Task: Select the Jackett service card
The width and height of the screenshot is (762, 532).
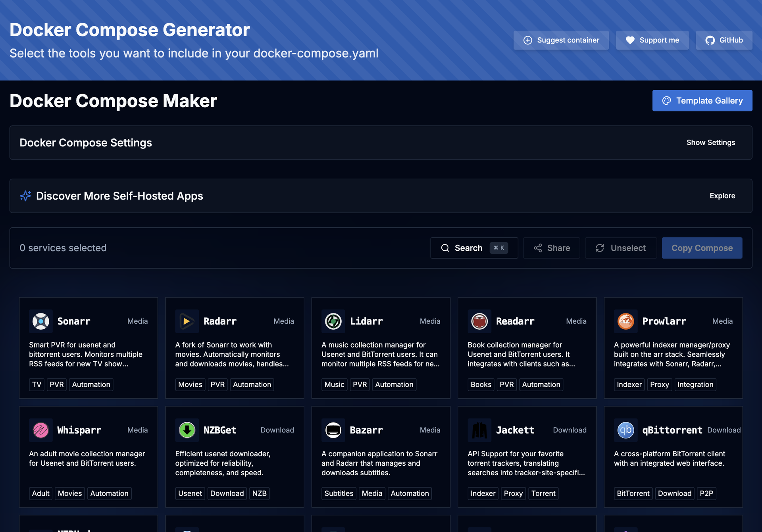Action: tap(527, 457)
